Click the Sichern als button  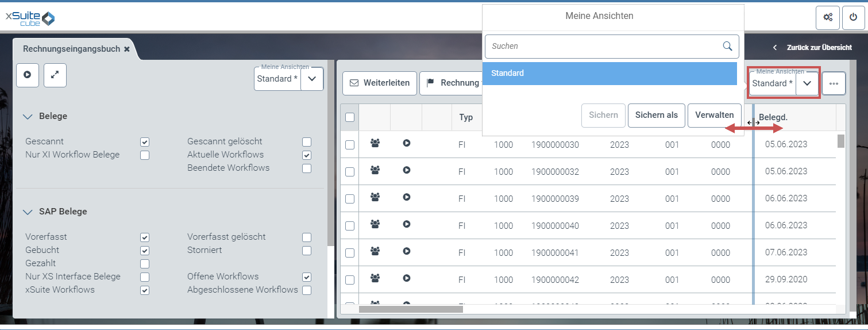[656, 115]
